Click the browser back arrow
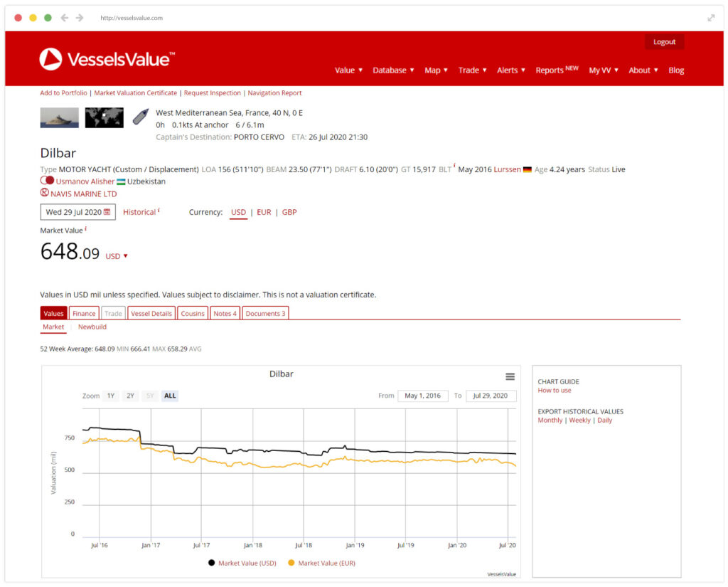The height and width of the screenshot is (587, 728). 65,18
